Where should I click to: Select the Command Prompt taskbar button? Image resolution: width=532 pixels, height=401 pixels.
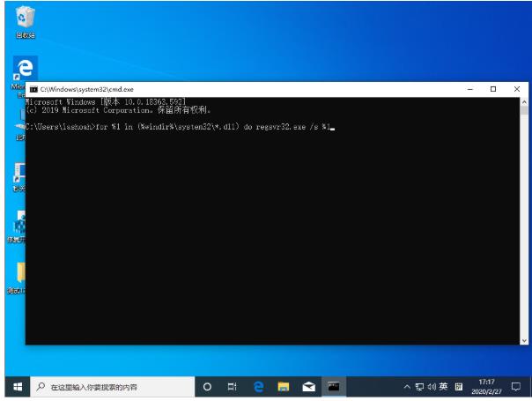334,386
